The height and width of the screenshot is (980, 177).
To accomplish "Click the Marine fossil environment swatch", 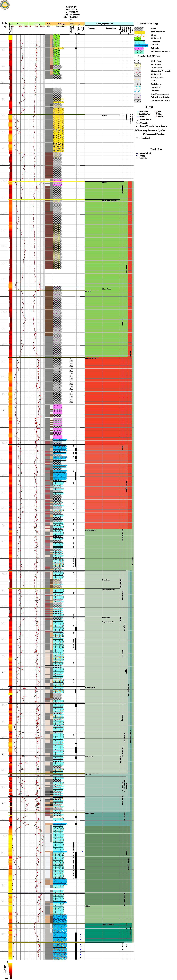I will coord(138,116).
